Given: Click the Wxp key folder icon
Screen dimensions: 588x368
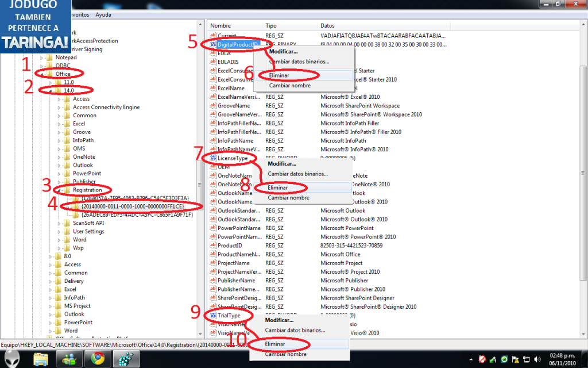Looking at the screenshot, I should (67, 248).
